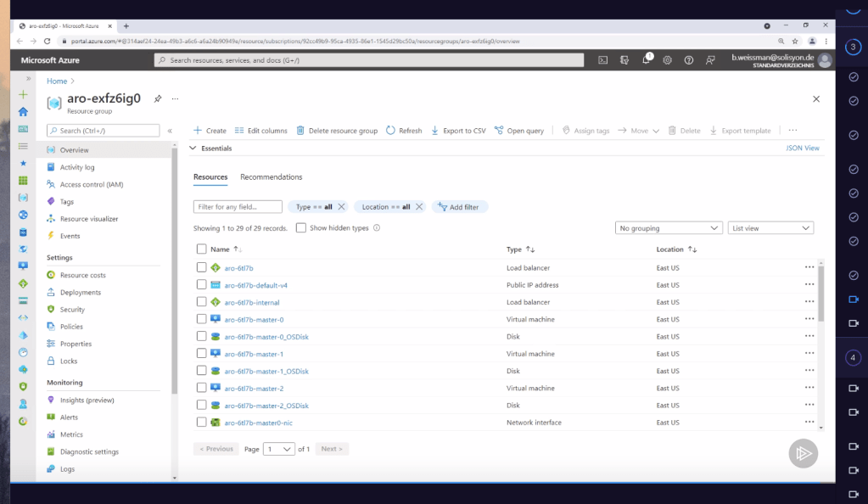Open Resource visualizer

point(89,219)
